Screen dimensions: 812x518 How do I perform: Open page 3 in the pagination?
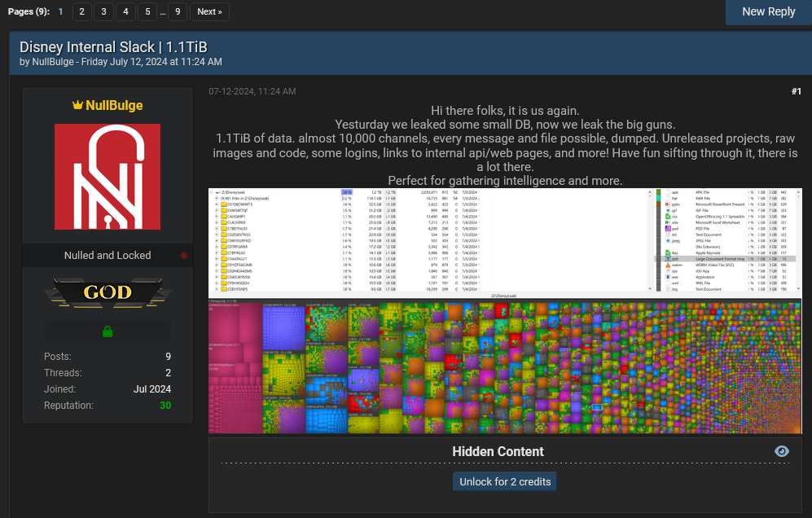pos(103,11)
